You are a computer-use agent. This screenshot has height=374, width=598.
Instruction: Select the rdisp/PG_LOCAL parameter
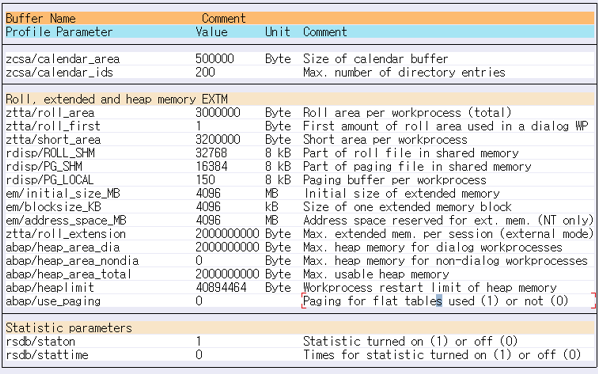point(50,180)
